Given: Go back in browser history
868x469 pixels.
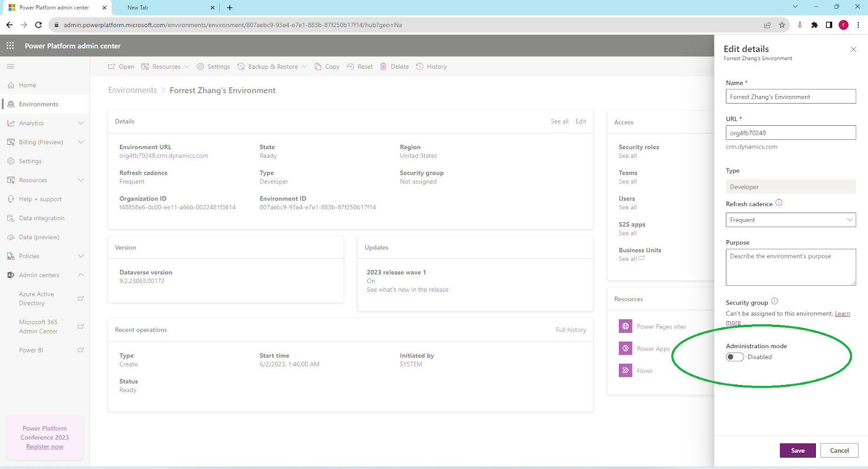Looking at the screenshot, I should [9, 25].
